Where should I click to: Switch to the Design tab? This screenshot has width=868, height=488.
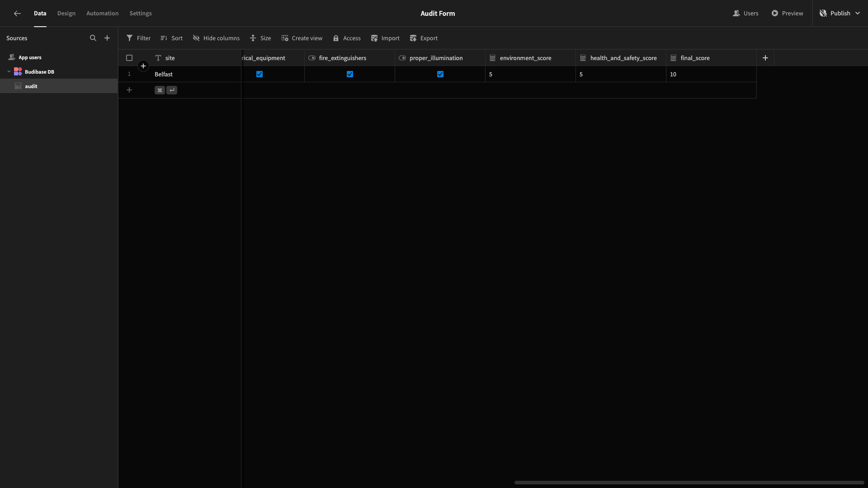66,14
